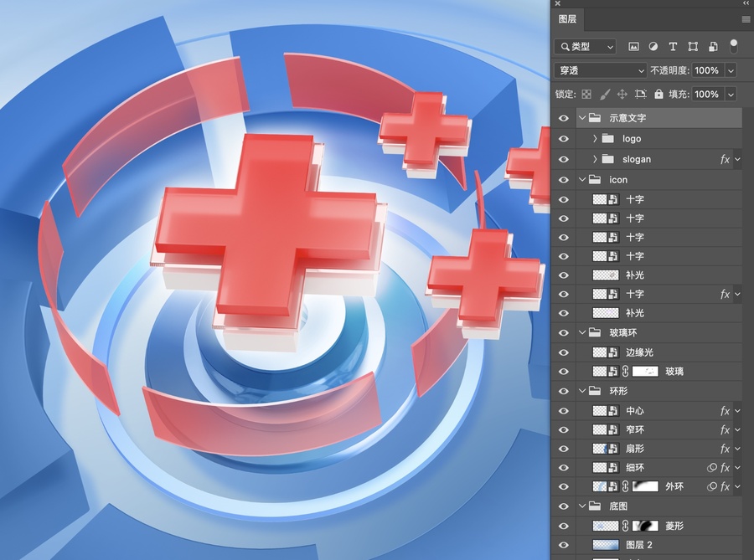Click blending options icon on 细环 layer

pos(711,468)
